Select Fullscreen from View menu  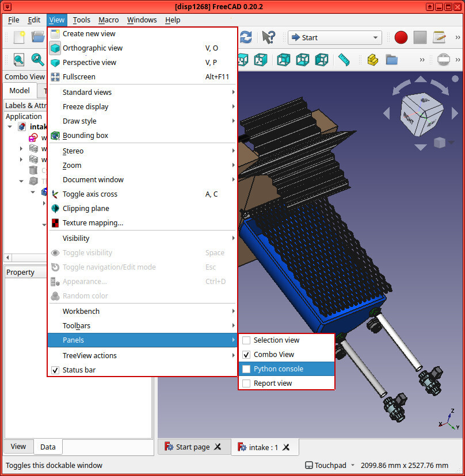[x=142, y=77]
